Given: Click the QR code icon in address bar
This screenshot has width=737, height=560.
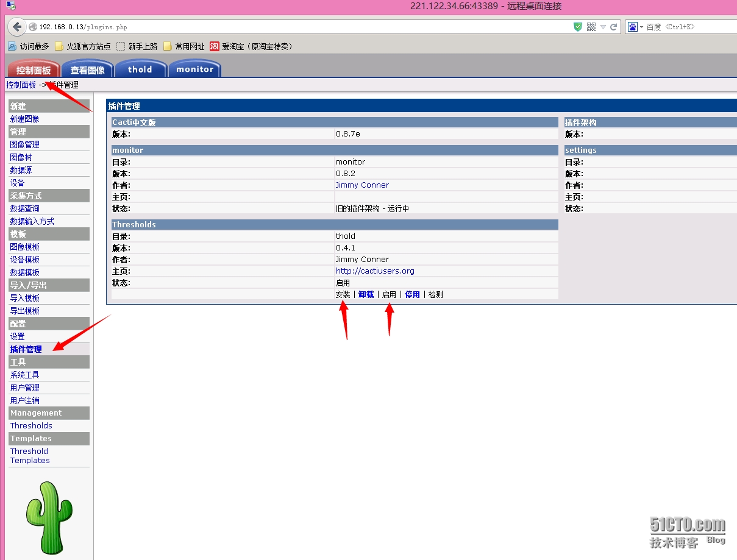Looking at the screenshot, I should click(591, 27).
